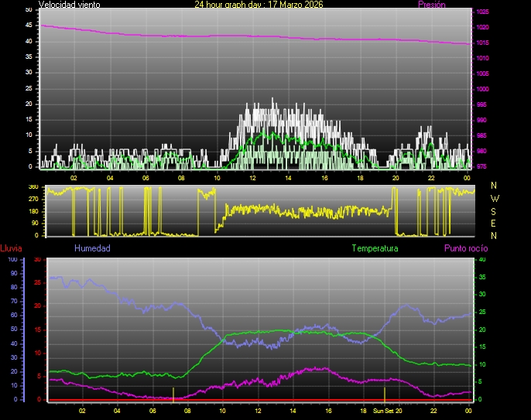Click the '1025' value on pressure axis

point(482,12)
